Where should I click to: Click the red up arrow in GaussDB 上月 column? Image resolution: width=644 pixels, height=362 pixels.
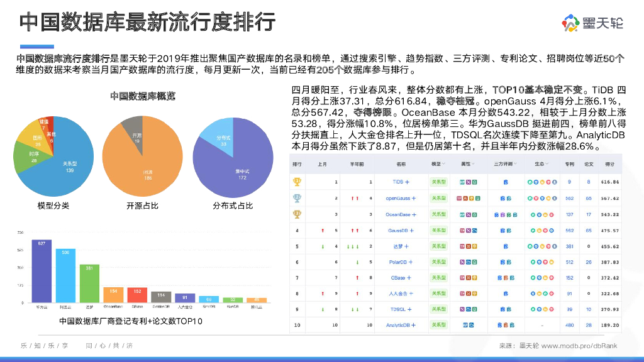pos(323,231)
